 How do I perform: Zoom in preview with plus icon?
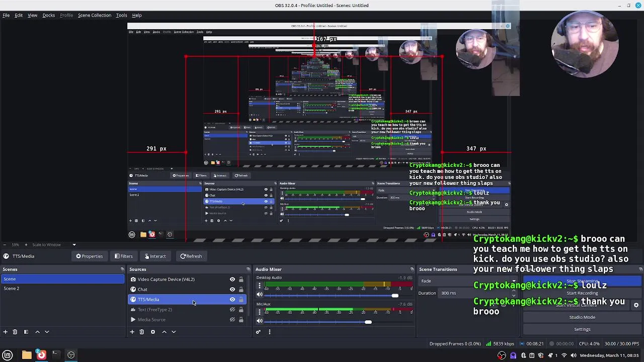(26, 245)
